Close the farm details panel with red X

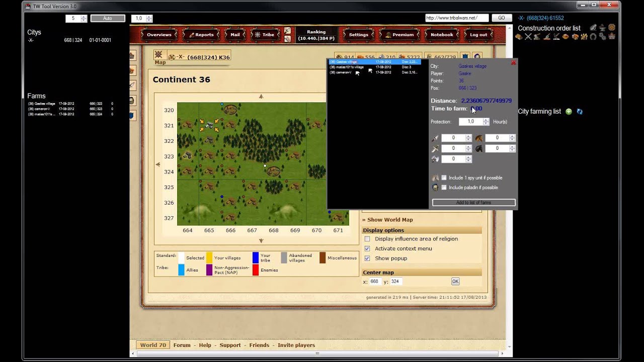click(513, 63)
